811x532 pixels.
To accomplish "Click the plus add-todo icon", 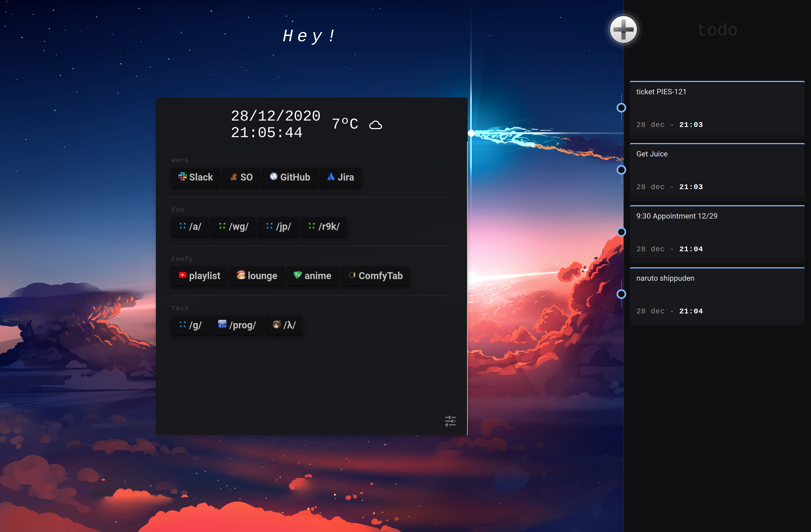I will [623, 30].
